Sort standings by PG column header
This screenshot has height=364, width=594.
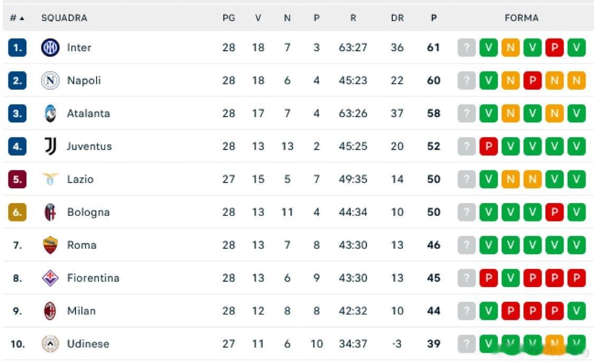228,18
